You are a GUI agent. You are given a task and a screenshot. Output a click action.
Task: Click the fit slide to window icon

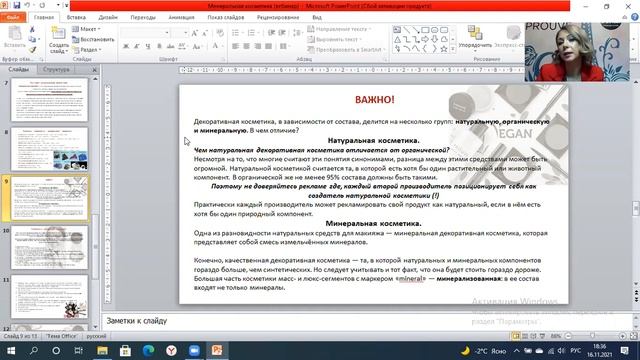click(x=633, y=336)
